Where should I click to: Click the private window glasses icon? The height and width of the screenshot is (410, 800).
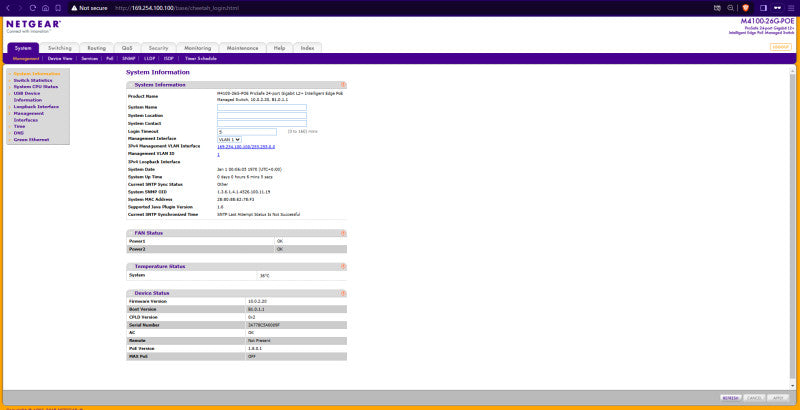click(x=778, y=8)
